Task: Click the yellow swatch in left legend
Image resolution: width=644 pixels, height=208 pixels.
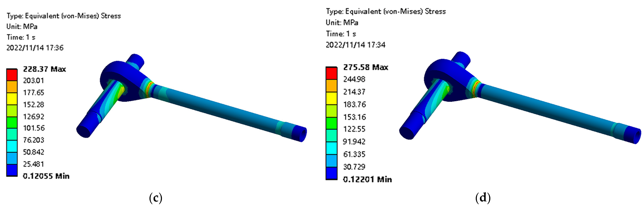Action: pyautogui.click(x=12, y=98)
